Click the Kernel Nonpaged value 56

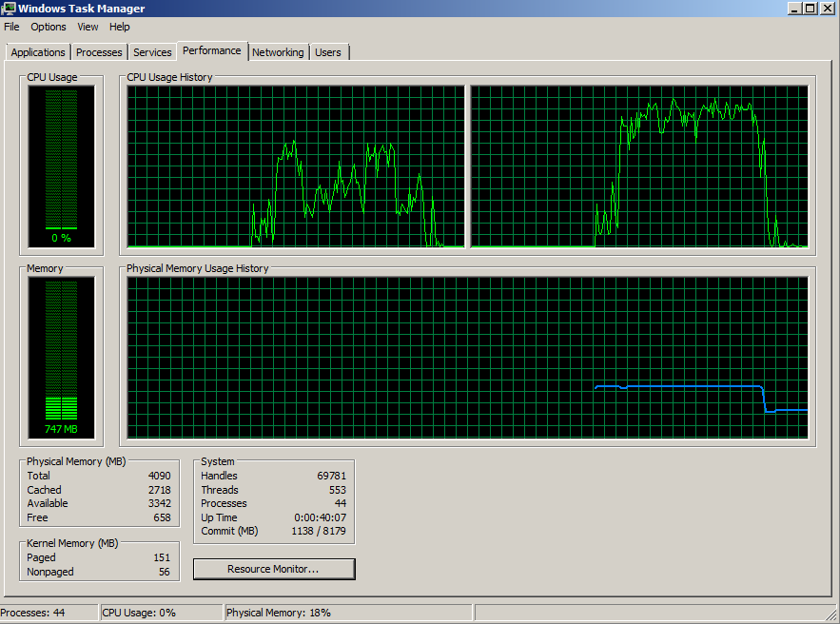165,572
